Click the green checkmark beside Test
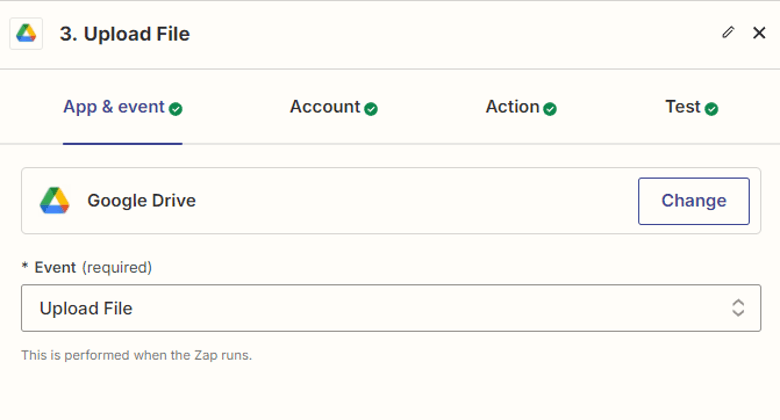This screenshot has width=780, height=420. pos(711,109)
